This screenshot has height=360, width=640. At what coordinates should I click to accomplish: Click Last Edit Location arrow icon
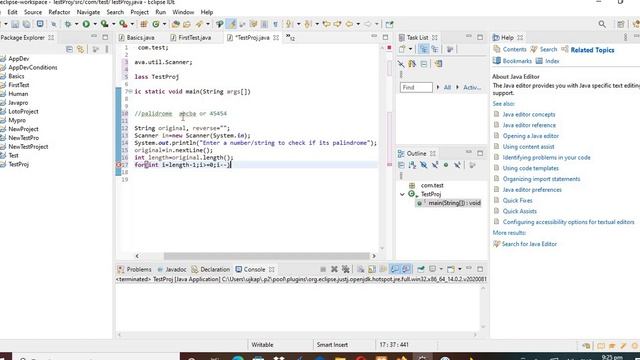[326, 24]
